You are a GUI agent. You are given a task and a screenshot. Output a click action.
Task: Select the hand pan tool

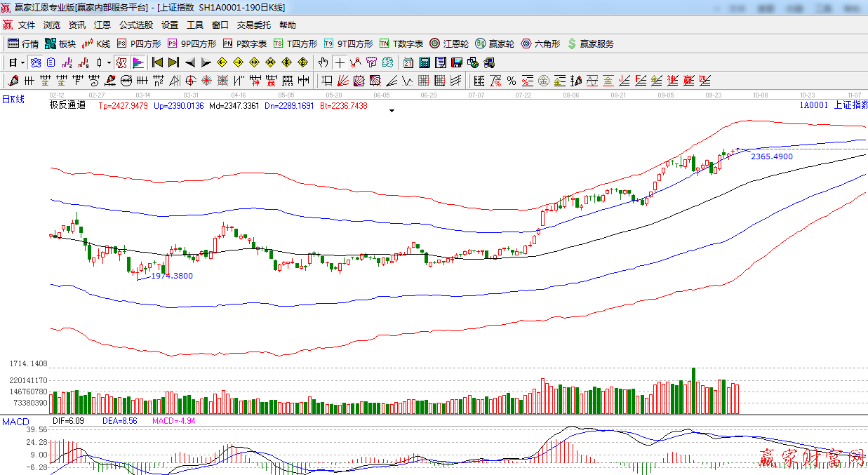323,62
